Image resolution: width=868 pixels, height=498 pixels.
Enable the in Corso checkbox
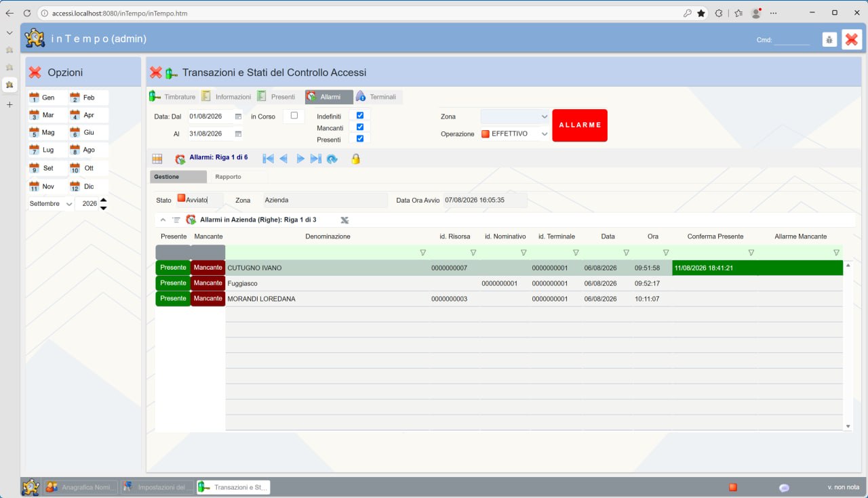[294, 115]
